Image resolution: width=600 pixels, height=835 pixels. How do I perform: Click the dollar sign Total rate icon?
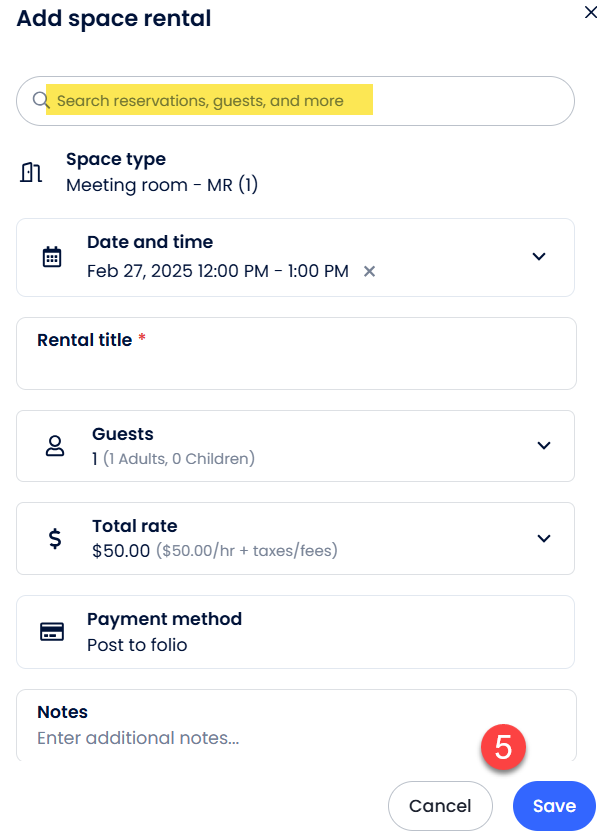pyautogui.click(x=55, y=539)
